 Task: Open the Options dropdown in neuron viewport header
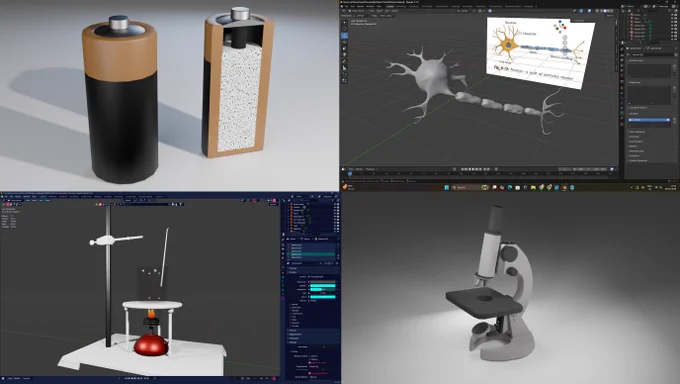tap(610, 16)
